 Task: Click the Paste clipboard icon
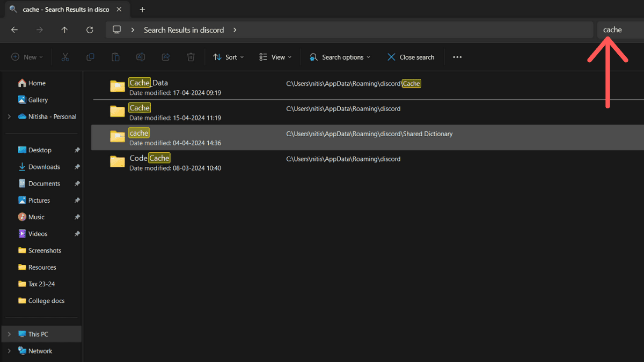click(x=115, y=57)
